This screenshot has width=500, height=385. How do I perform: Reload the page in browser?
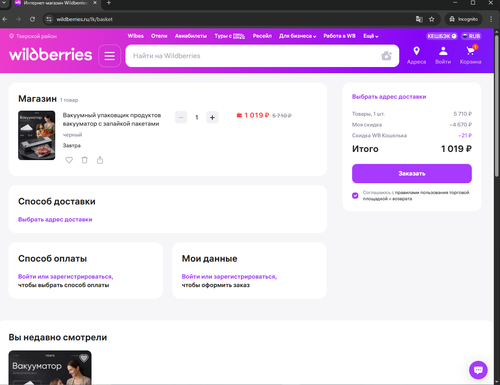pos(32,19)
